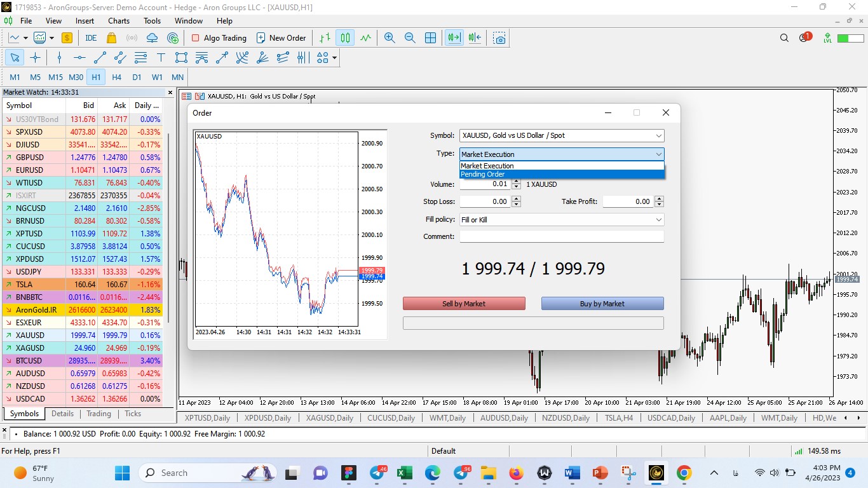Switch chart to candlestick style
Viewport: 868px width, 488px height.
pos(345,38)
